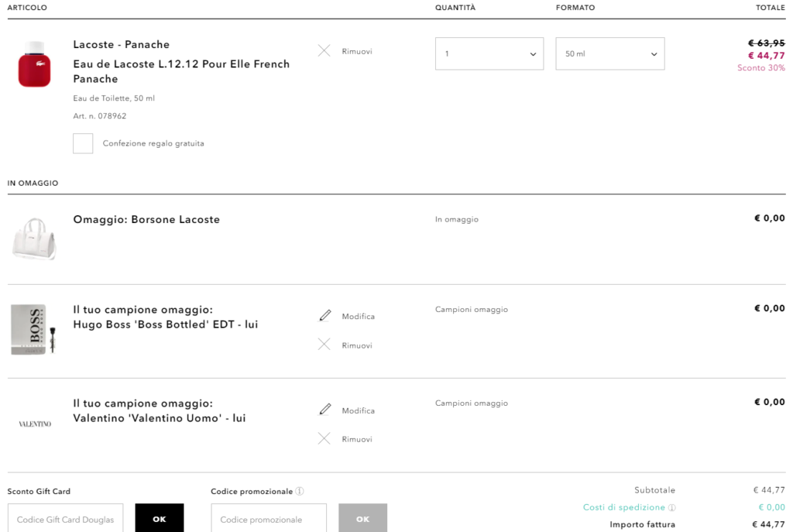Screen dimensions: 793x532
Task: Enable the Confezione regalo gratuita checkbox
Action: (83, 143)
